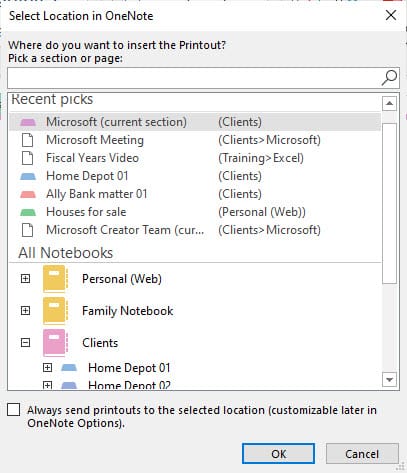Confirm with the OK button

pos(278,454)
